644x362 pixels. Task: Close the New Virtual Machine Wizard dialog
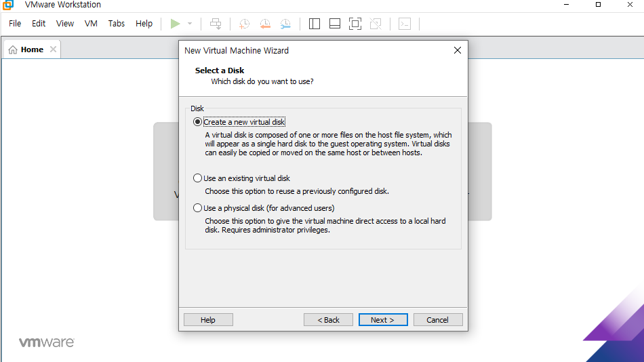click(x=458, y=50)
